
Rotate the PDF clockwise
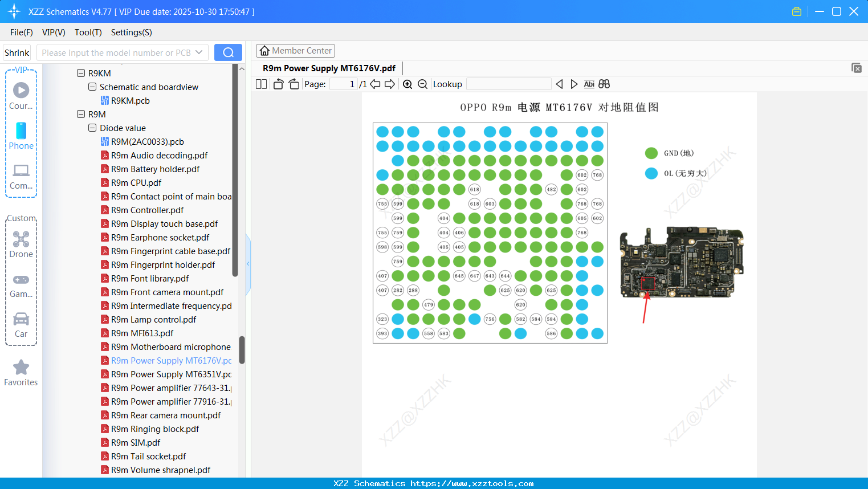click(294, 84)
